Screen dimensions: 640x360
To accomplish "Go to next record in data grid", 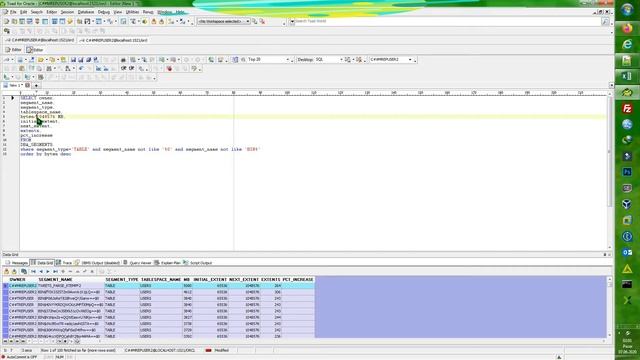I will click(48, 271).
